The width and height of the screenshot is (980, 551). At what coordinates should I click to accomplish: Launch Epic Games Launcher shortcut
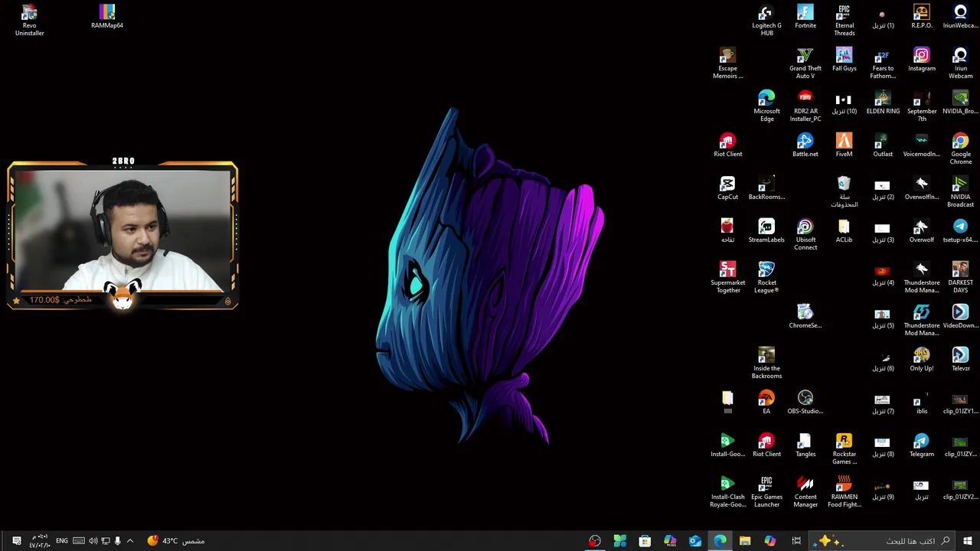766,492
